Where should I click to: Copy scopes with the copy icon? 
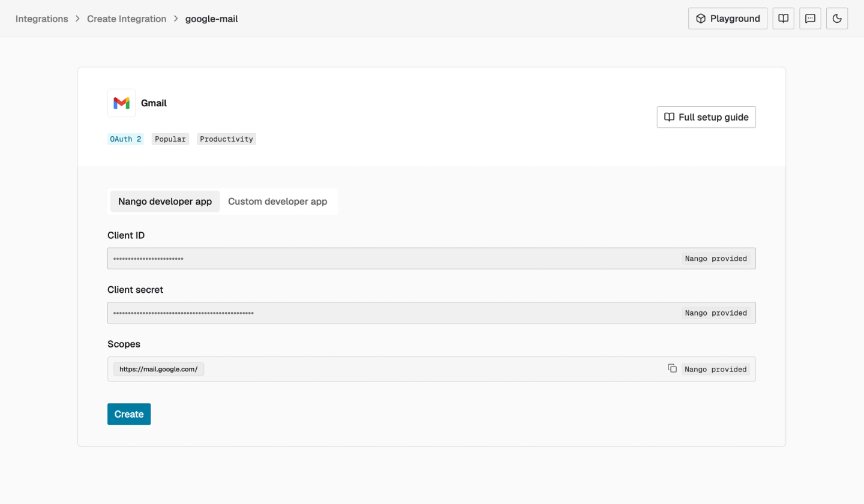pos(672,368)
